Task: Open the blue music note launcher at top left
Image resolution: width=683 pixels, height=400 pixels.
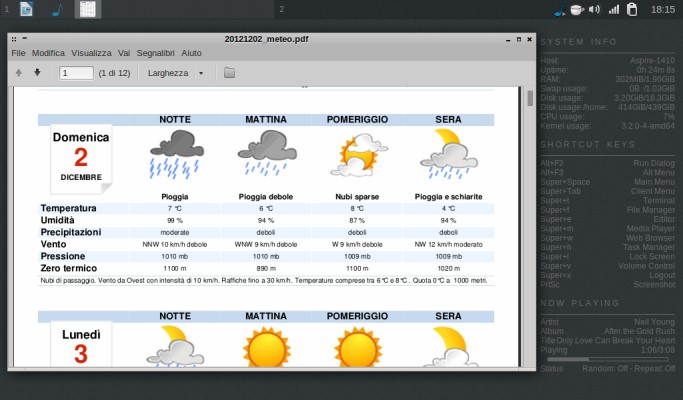Action: coord(56,9)
